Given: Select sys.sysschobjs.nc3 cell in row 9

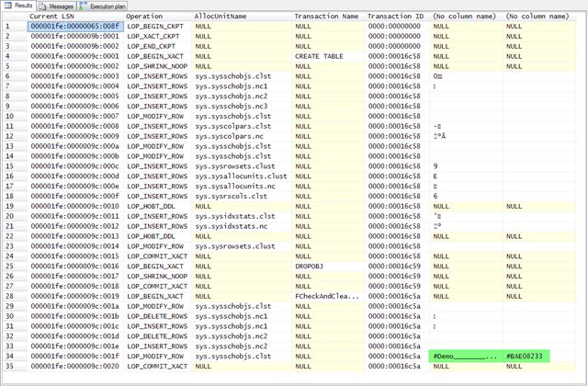Looking at the screenshot, I should pos(242,107).
